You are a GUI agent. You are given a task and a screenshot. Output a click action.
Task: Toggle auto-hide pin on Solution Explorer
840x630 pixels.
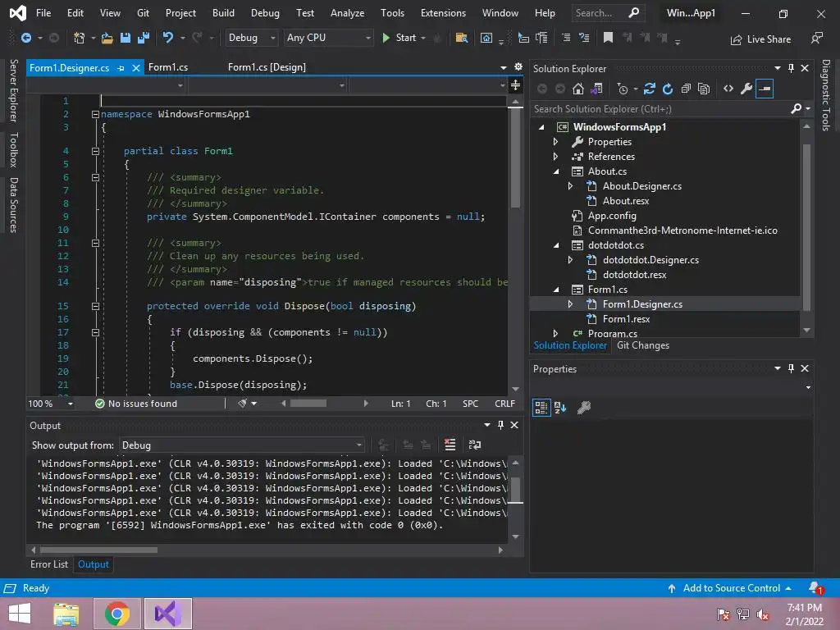click(x=791, y=68)
